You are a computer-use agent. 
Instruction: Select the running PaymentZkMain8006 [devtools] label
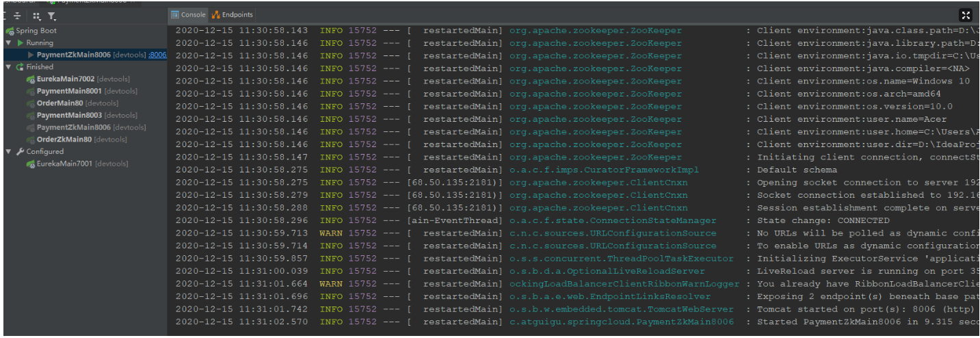92,55
